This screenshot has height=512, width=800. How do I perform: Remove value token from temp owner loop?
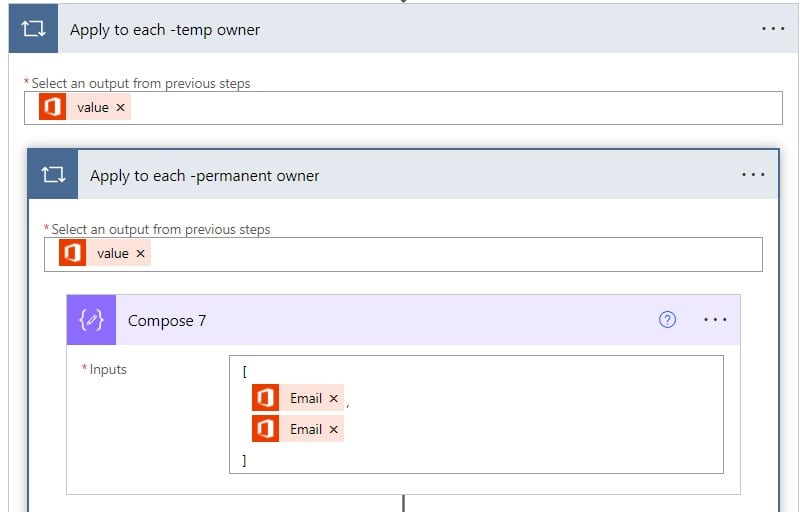[x=120, y=108]
